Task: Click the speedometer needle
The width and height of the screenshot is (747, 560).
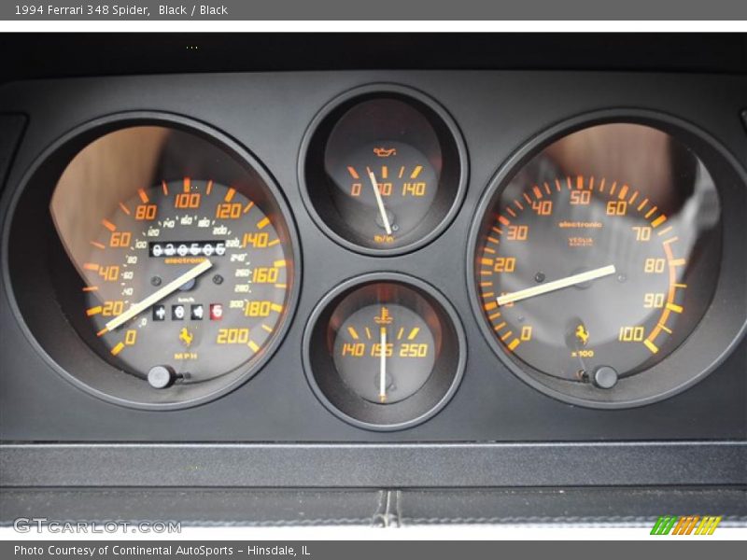Action: click(x=157, y=296)
